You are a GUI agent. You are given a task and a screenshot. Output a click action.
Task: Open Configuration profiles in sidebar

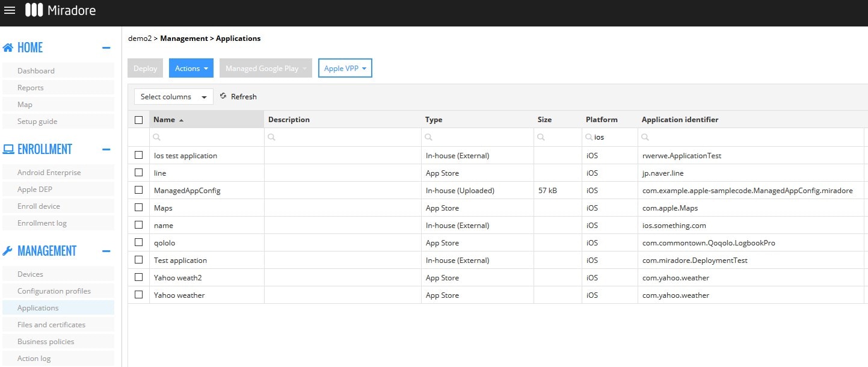pos(58,291)
